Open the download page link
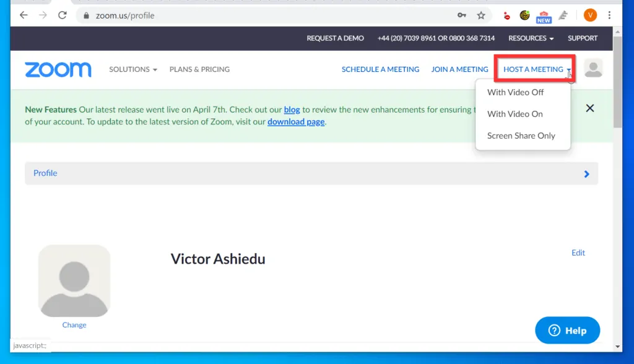This screenshot has width=634, height=364. [x=296, y=122]
